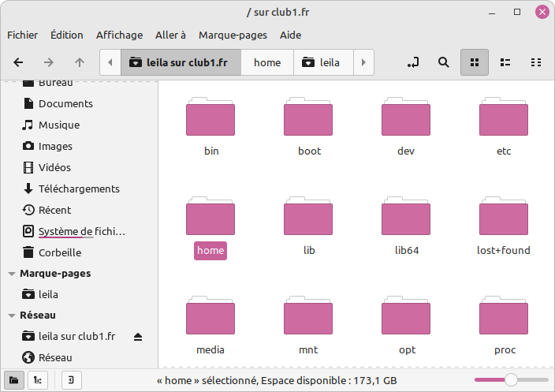Switch to list view
Screen dimensions: 555x392
pos(505,62)
